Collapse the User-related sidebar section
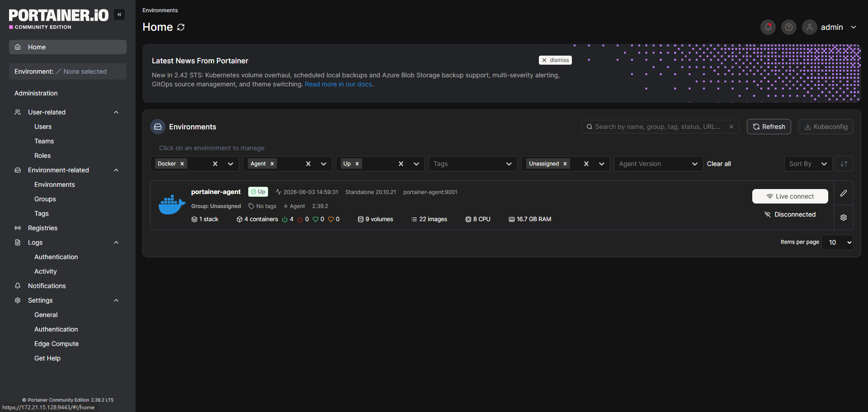The width and height of the screenshot is (868, 412). pos(116,112)
